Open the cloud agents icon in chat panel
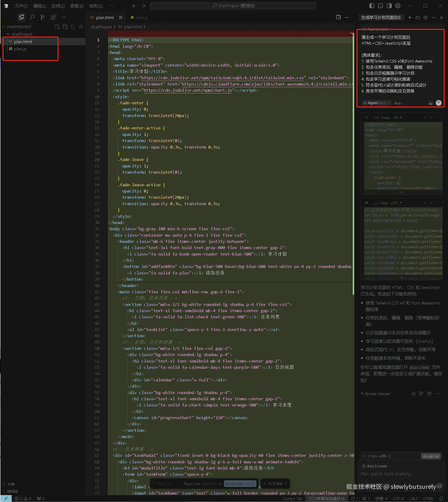 [417, 17]
